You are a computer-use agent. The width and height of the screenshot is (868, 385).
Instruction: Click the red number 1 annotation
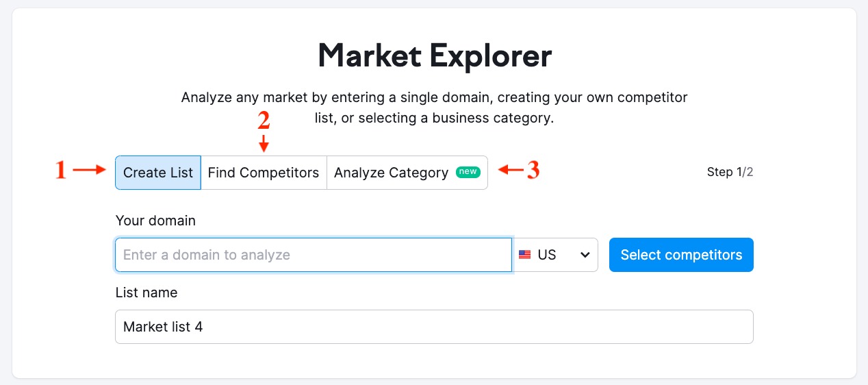pos(61,170)
